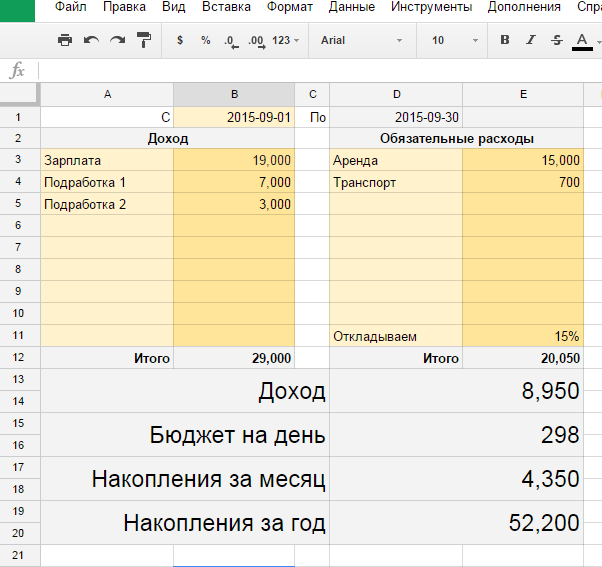Open the Вставка menu
602x567 pixels.
[x=226, y=7]
